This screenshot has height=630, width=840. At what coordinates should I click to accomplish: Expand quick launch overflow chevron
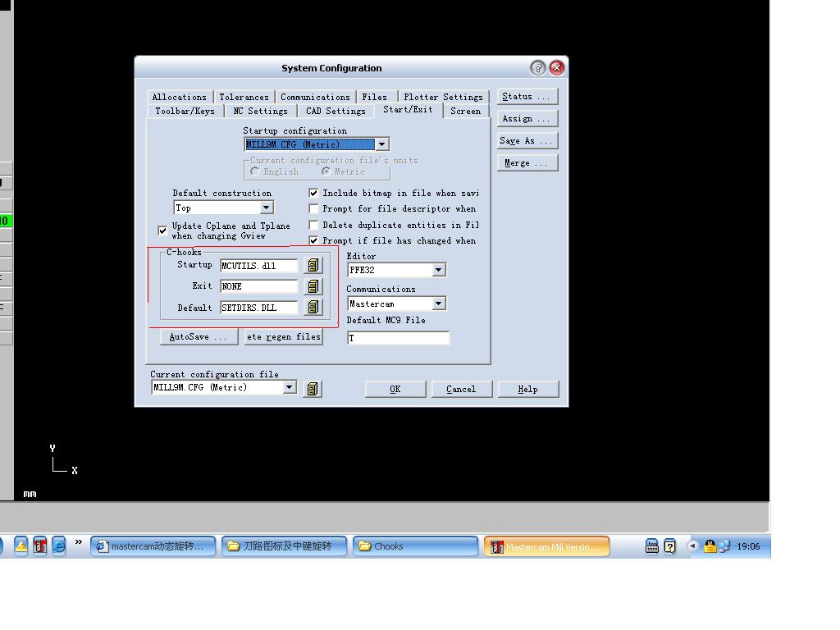coord(79,542)
